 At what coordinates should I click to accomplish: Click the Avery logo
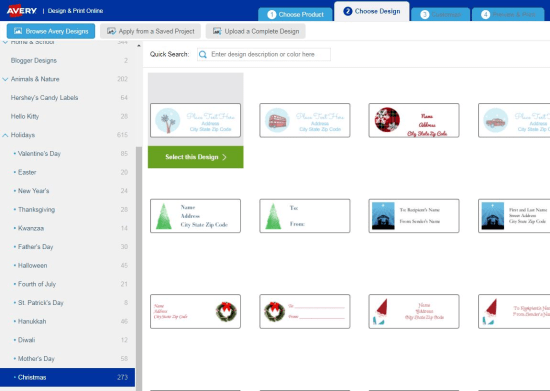point(21,11)
